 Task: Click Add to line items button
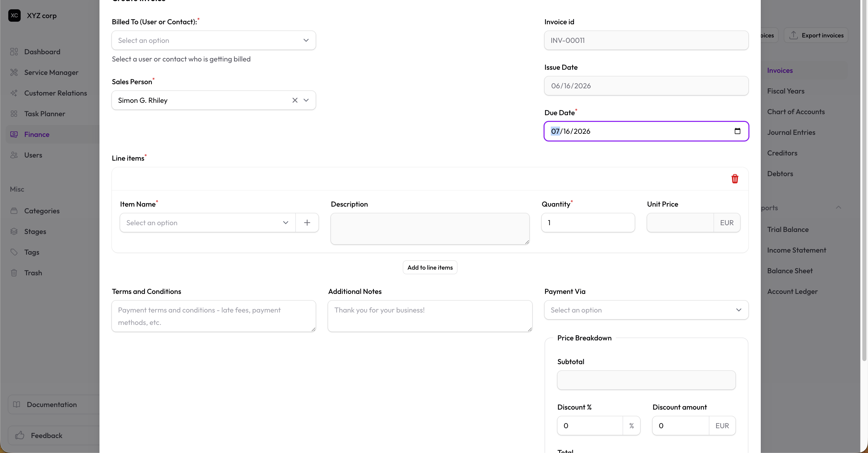[430, 267]
